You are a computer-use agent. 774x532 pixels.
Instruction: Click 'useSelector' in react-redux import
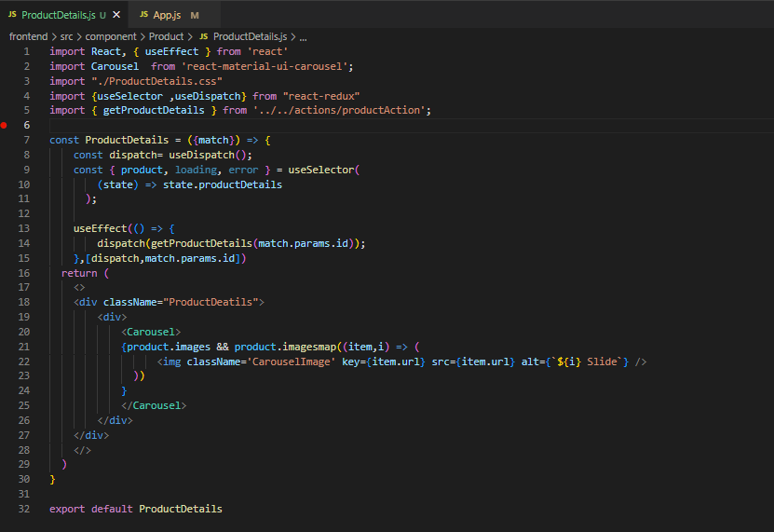129,96
